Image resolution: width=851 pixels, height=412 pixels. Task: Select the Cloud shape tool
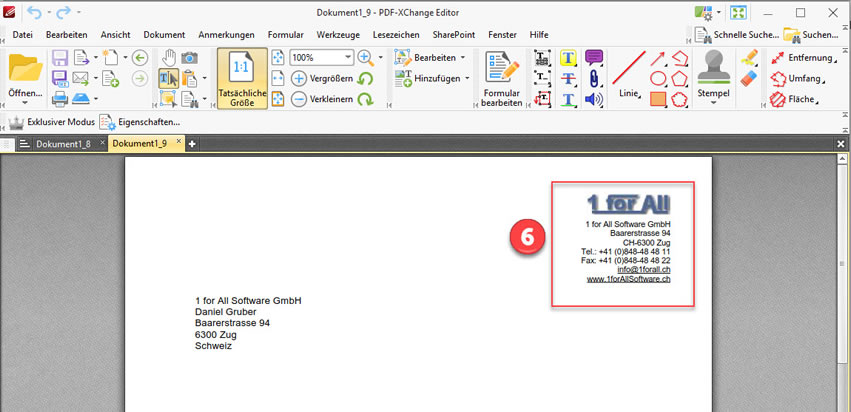(x=679, y=99)
